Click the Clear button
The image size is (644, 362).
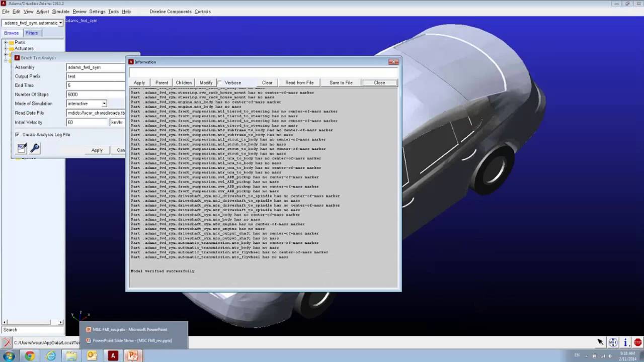tap(267, 82)
